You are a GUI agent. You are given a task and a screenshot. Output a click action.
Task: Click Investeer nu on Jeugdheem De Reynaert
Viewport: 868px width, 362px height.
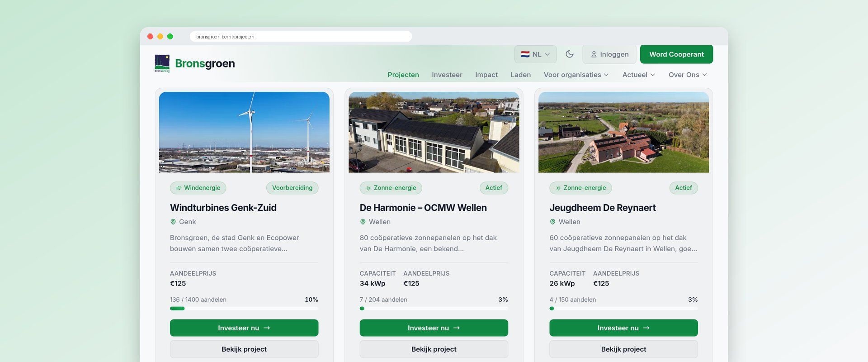623,328
